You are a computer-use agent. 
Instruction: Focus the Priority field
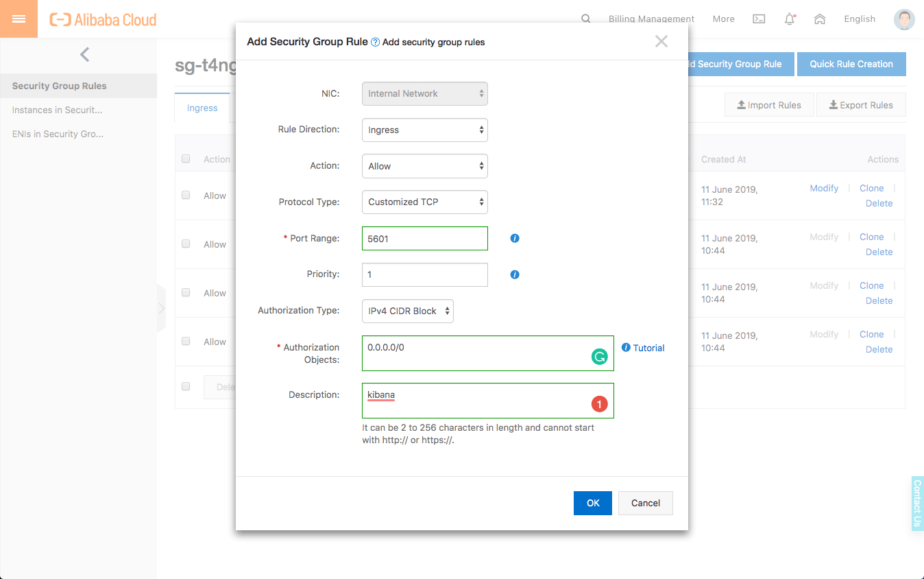[x=425, y=274]
